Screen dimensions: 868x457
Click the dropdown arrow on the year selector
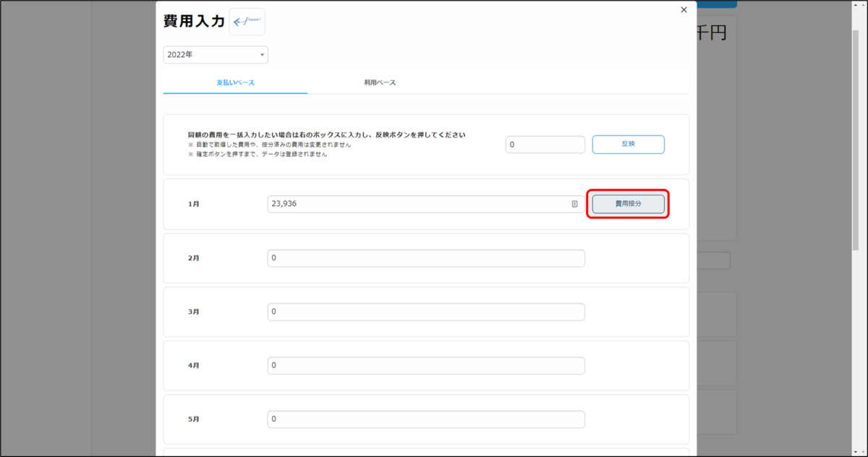pyautogui.click(x=261, y=54)
